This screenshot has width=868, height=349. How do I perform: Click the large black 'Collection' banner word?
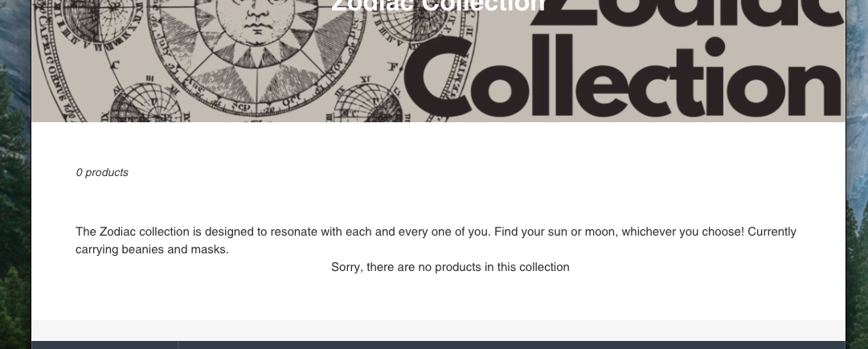coord(624,76)
